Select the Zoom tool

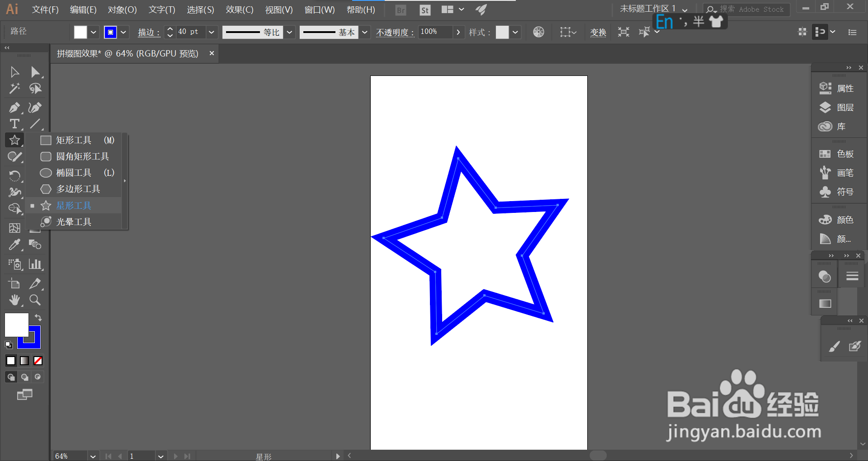(x=35, y=300)
